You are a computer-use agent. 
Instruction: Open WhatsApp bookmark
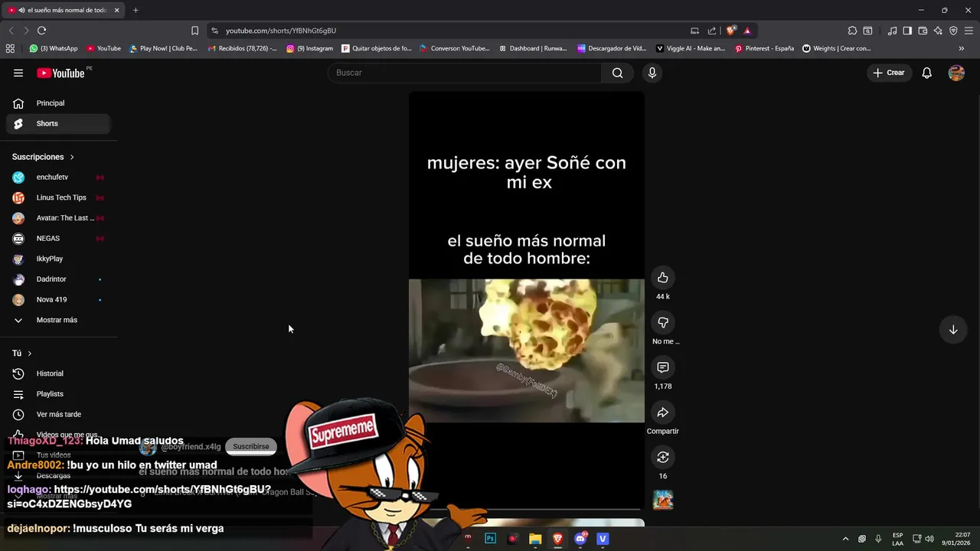[54, 48]
